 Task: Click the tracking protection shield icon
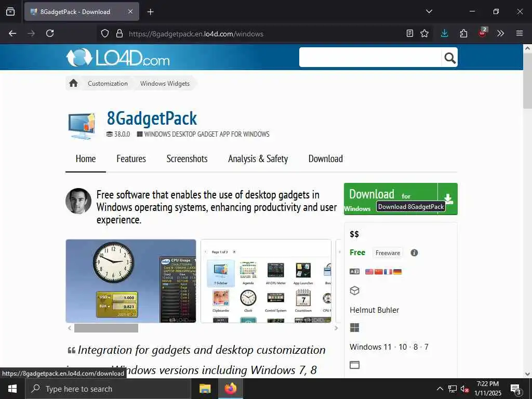coord(105,33)
